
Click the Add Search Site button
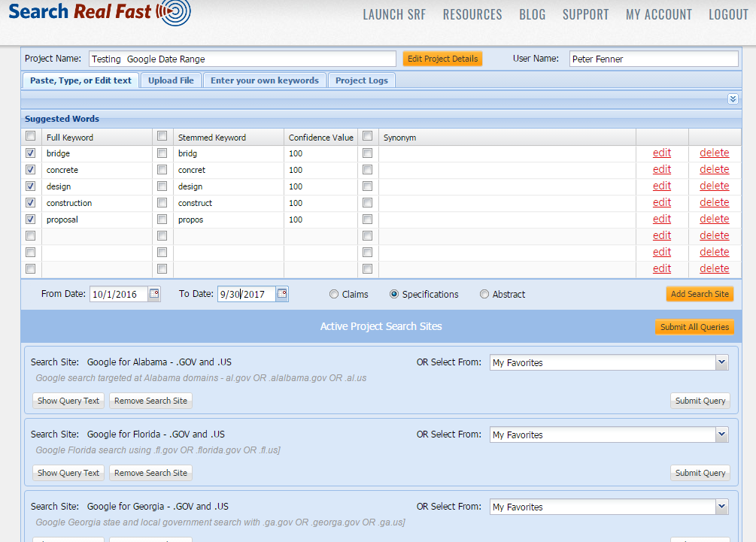click(x=700, y=294)
